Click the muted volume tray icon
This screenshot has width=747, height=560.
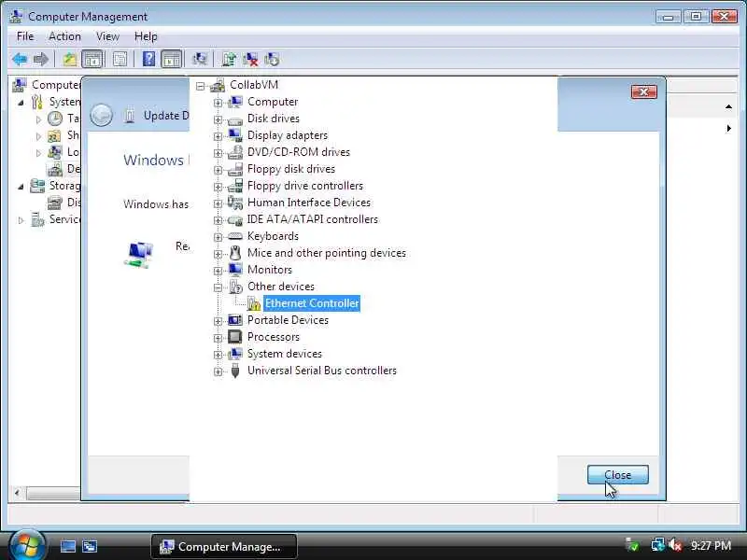[x=675, y=545]
